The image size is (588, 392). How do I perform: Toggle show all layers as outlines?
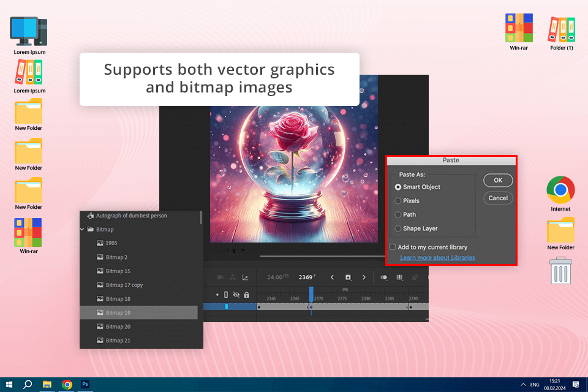[226, 295]
